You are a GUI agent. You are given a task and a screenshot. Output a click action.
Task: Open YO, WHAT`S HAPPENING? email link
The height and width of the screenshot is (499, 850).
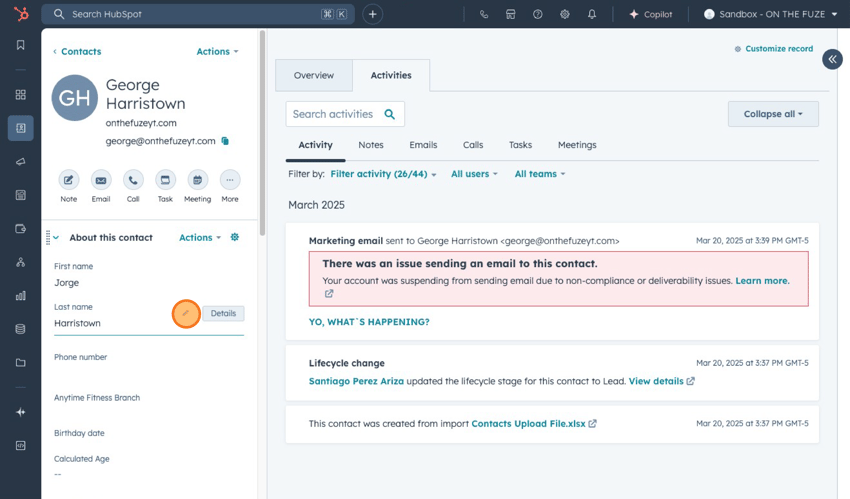click(369, 322)
